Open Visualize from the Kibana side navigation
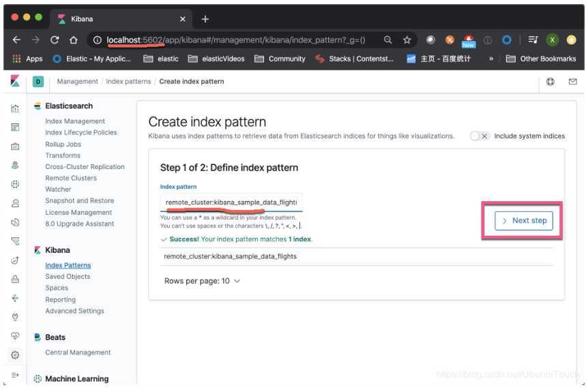 (x=15, y=108)
